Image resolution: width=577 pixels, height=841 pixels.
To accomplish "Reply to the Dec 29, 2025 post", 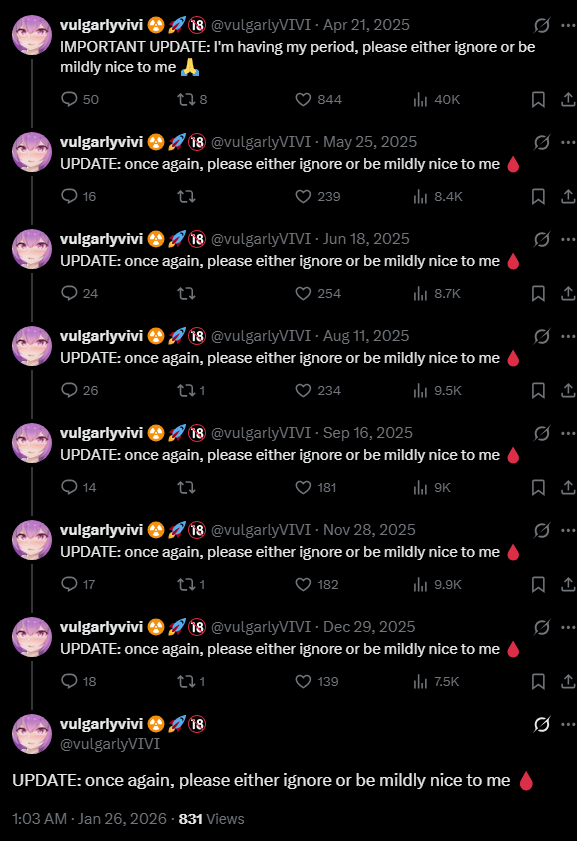I will (78, 681).
